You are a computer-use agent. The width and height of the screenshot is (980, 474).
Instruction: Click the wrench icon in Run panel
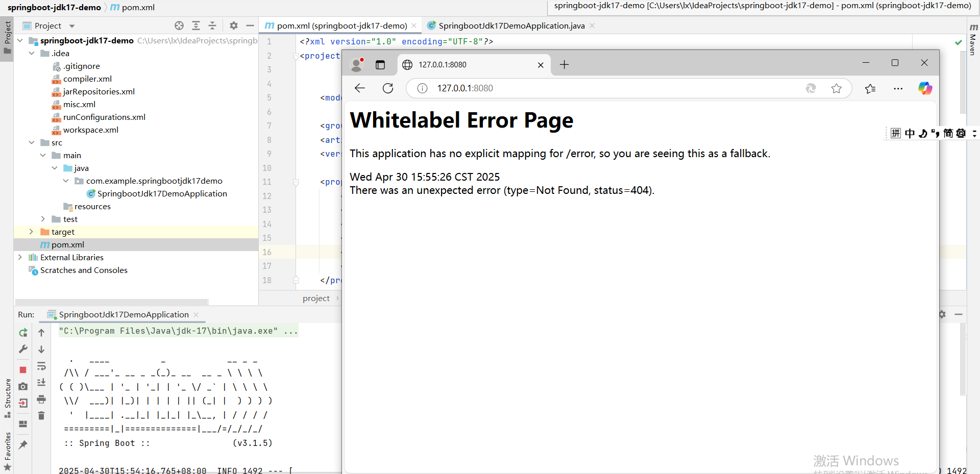[x=23, y=350]
